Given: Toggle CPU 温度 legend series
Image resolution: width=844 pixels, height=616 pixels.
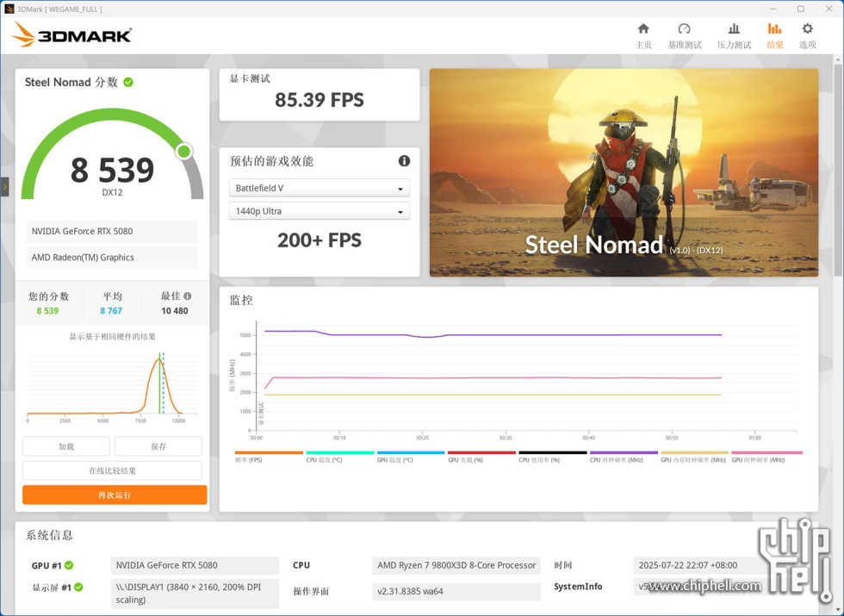Looking at the screenshot, I should tap(339, 457).
